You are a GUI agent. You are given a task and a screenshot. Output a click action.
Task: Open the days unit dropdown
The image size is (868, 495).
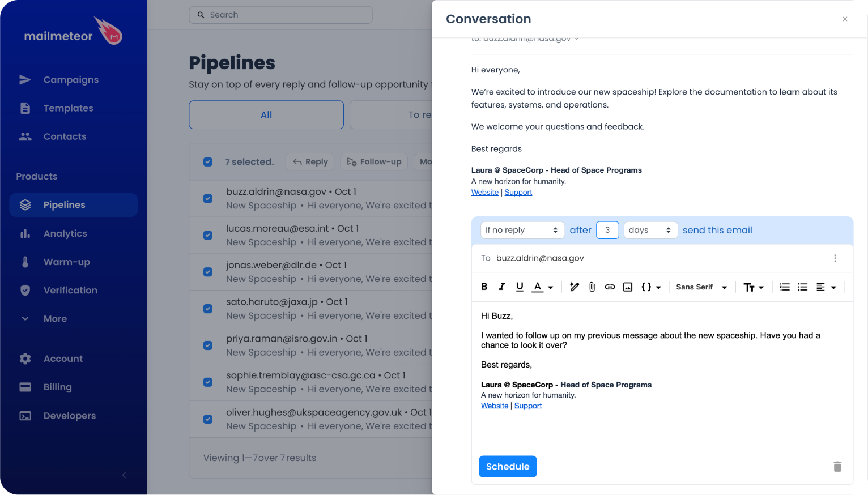[650, 230]
